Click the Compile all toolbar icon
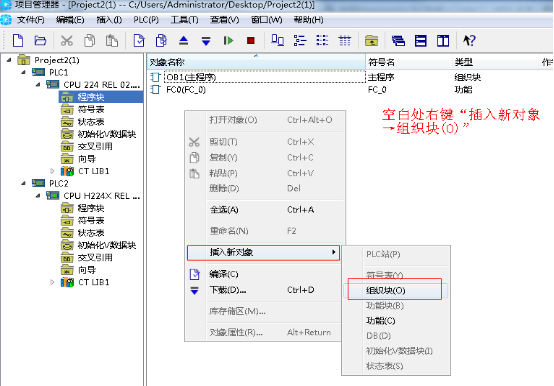 click(161, 41)
